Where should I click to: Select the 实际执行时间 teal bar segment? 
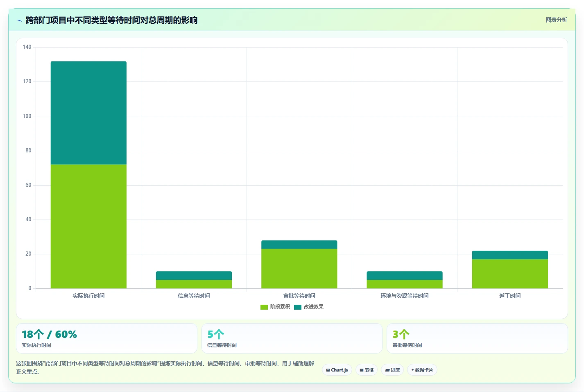[x=88, y=113]
